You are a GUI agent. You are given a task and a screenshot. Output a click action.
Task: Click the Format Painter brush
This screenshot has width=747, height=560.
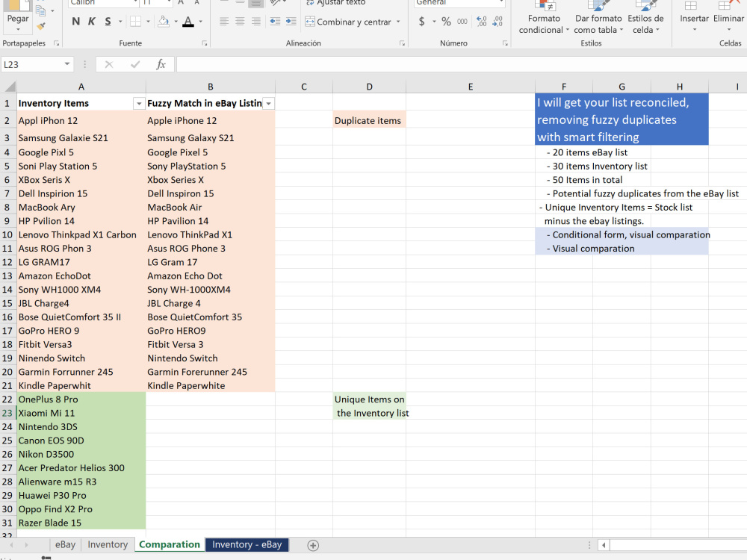pos(41,26)
